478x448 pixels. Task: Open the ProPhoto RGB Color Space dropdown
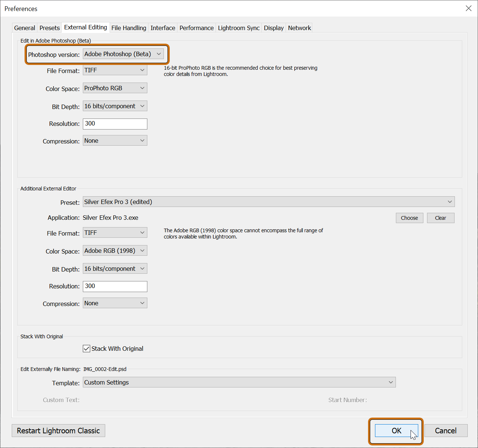click(115, 88)
